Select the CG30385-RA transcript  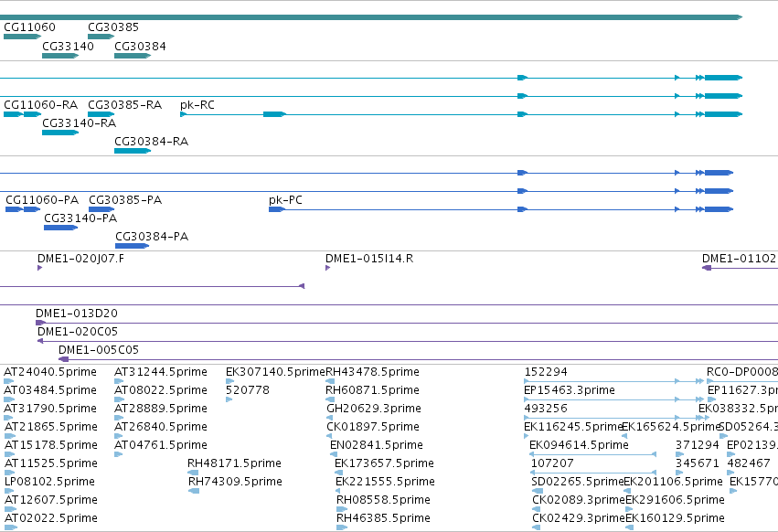(101, 114)
